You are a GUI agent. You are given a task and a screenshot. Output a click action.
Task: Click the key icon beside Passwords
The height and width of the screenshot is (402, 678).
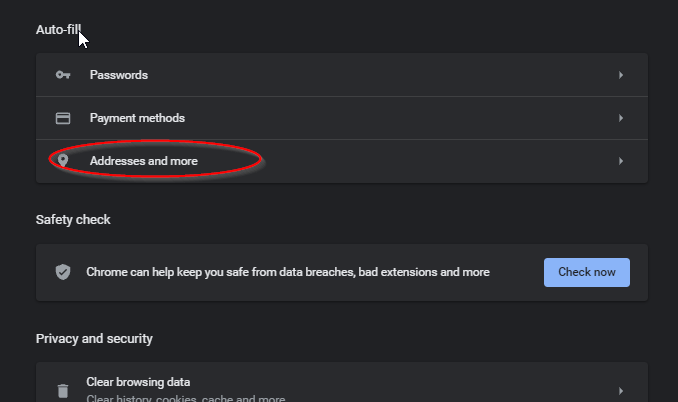tap(63, 75)
